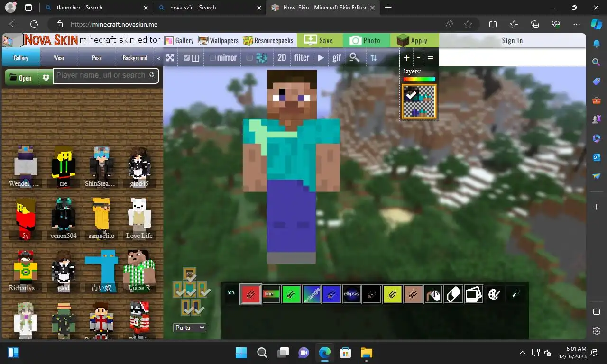Click the gif export button

click(337, 58)
